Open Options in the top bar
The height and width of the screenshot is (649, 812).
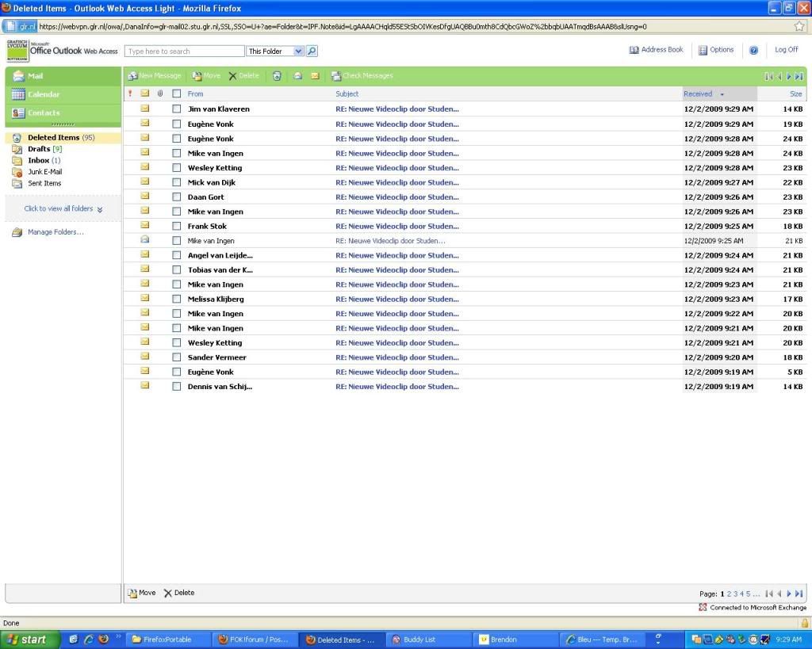click(x=716, y=50)
